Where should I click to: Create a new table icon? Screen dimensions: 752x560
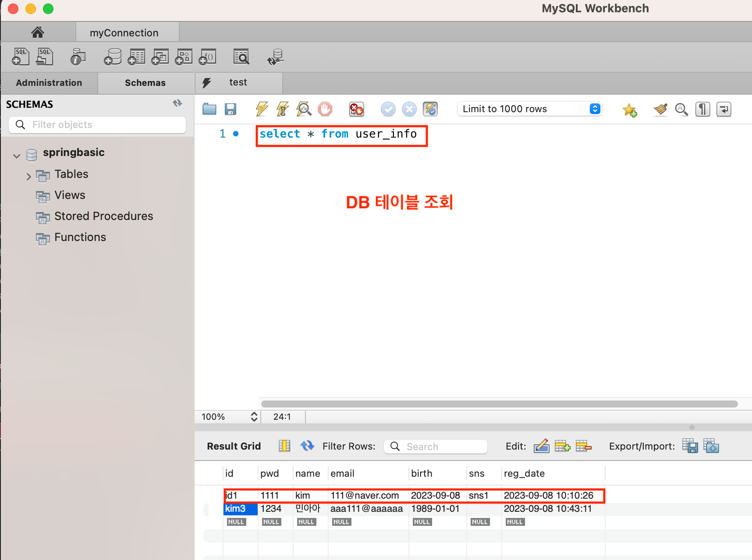(x=136, y=57)
